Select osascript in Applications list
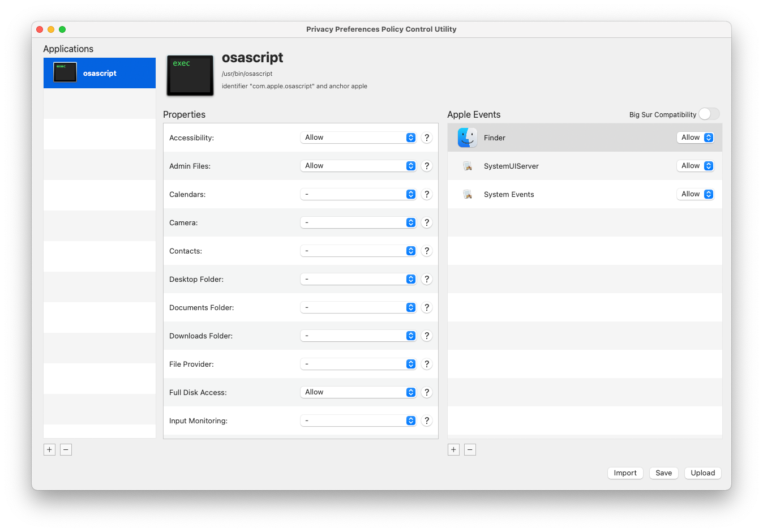 click(x=100, y=73)
